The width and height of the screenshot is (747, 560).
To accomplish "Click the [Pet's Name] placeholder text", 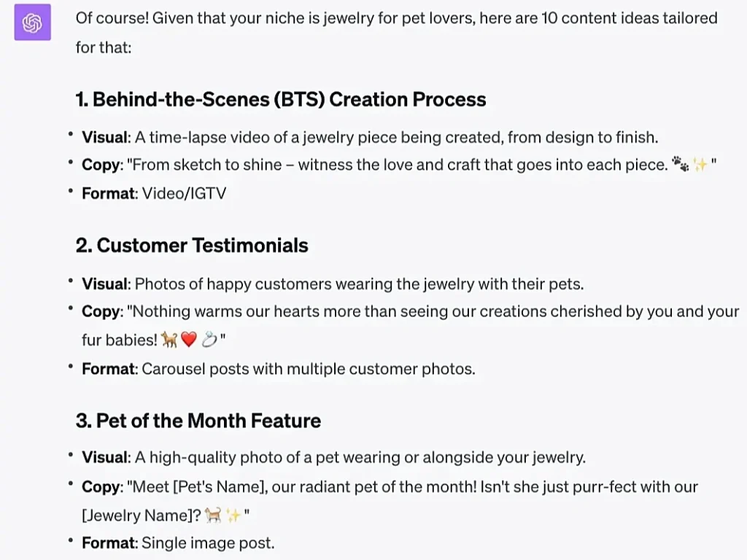I will [x=218, y=486].
